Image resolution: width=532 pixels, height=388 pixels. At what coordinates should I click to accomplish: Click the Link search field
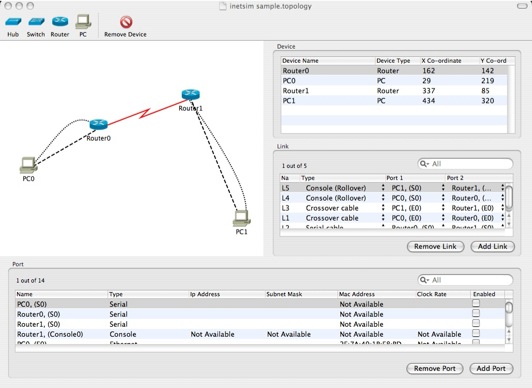(x=465, y=164)
